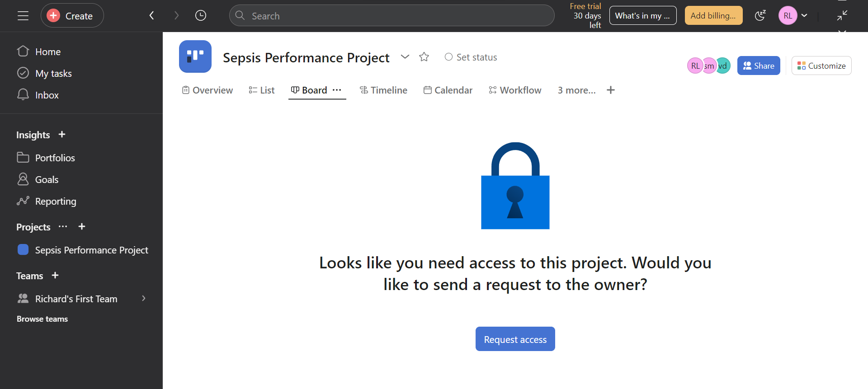The width and height of the screenshot is (868, 389).
Task: Add a new Insights item
Action: (x=62, y=135)
